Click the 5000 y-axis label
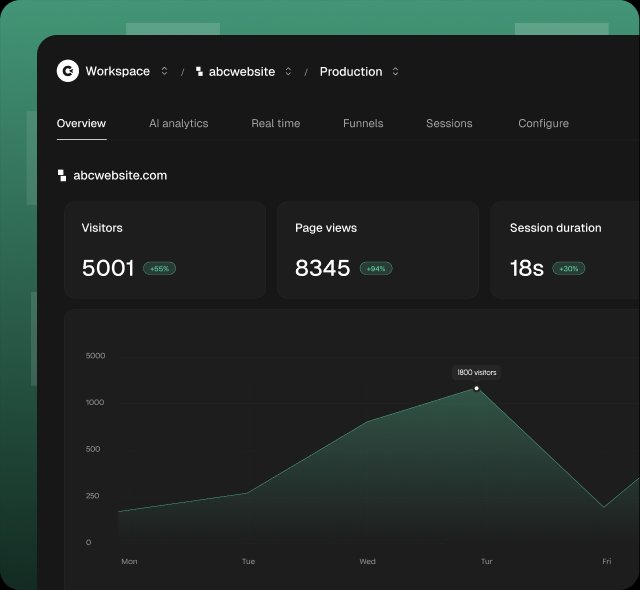640x590 pixels. [x=96, y=356]
